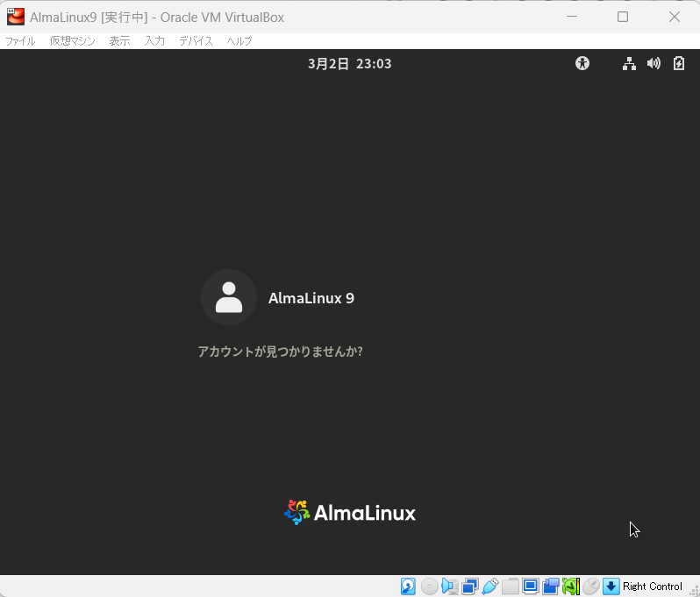Click the display status icon
This screenshot has height=597, width=700.
[531, 586]
